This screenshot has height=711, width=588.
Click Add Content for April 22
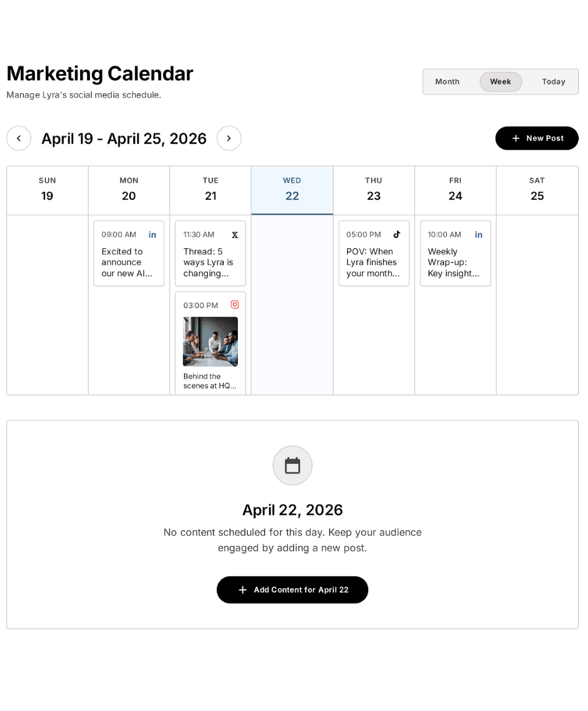click(x=292, y=590)
